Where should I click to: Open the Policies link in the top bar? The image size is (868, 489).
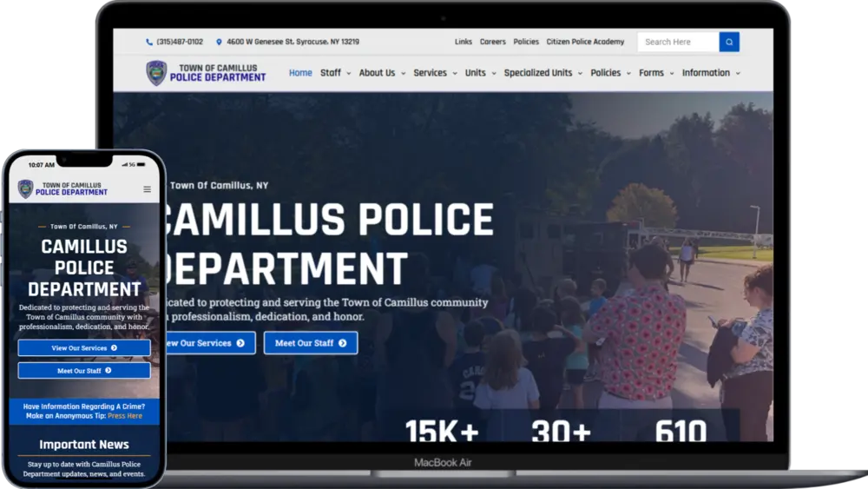(526, 42)
